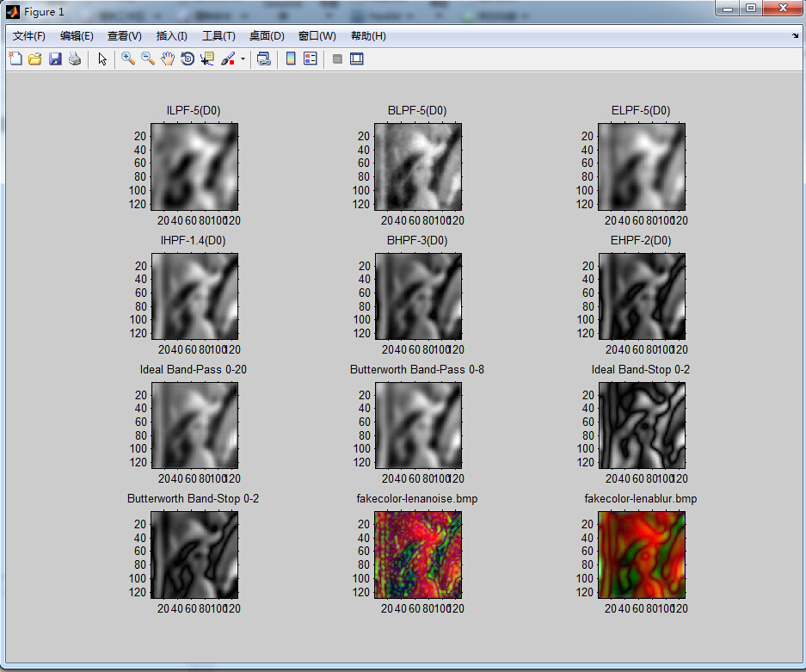Click the ELPF-5(D0) image plot
The image size is (806, 672).
click(x=642, y=167)
